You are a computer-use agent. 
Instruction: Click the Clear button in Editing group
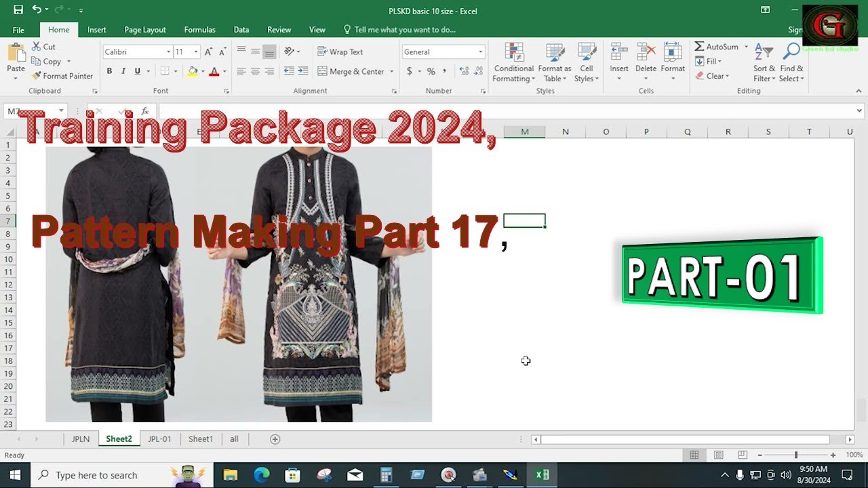pos(712,76)
